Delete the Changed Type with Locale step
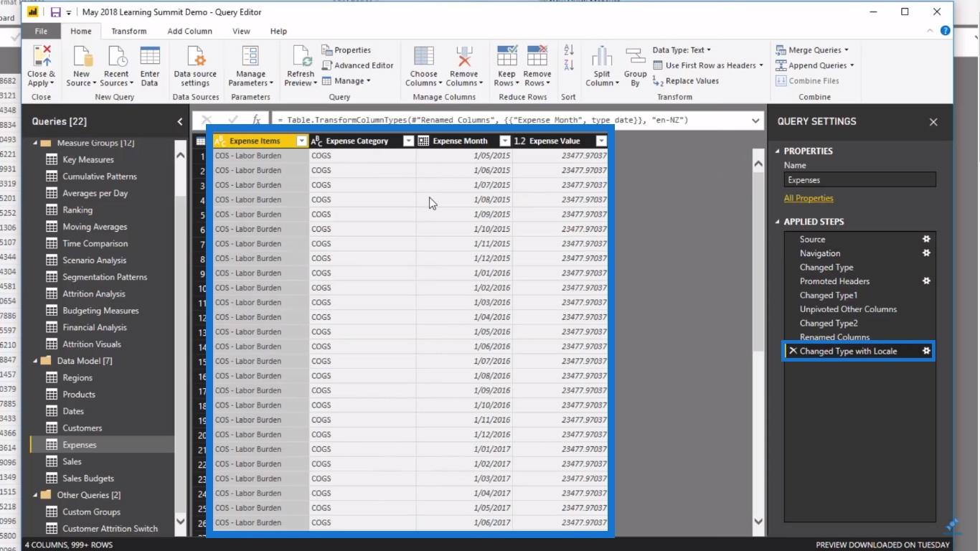The width and height of the screenshot is (980, 551). (792, 351)
